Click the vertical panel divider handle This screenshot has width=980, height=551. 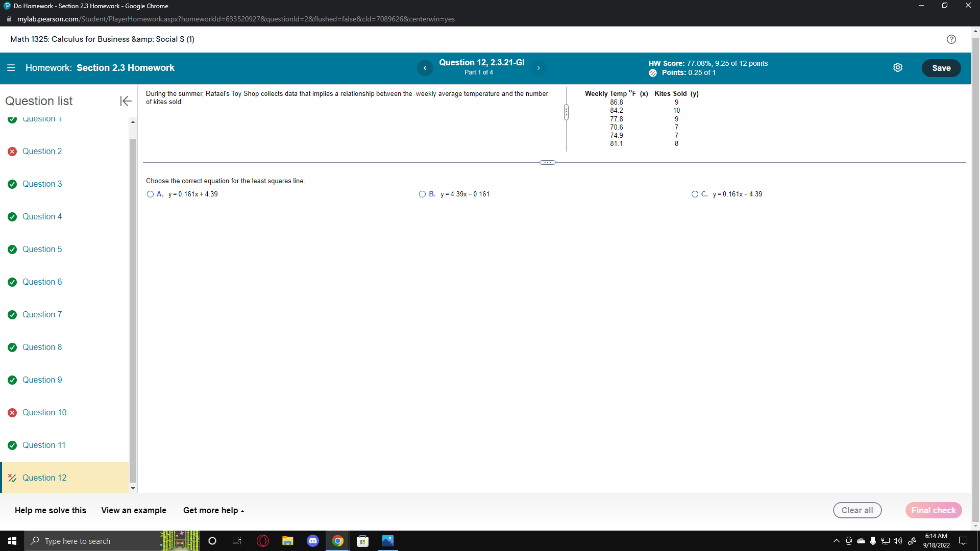[566, 112]
